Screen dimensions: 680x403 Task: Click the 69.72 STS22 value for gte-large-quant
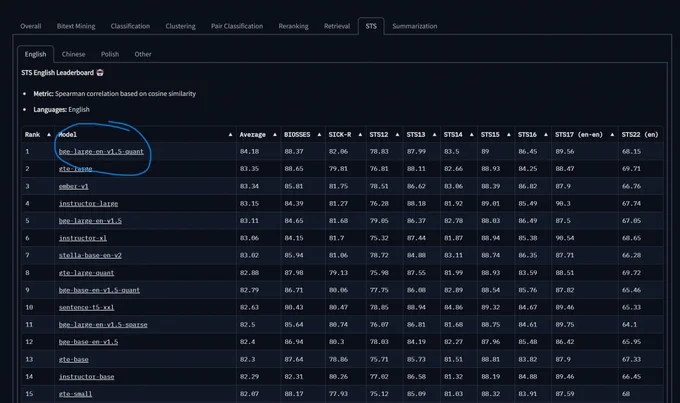click(x=631, y=273)
